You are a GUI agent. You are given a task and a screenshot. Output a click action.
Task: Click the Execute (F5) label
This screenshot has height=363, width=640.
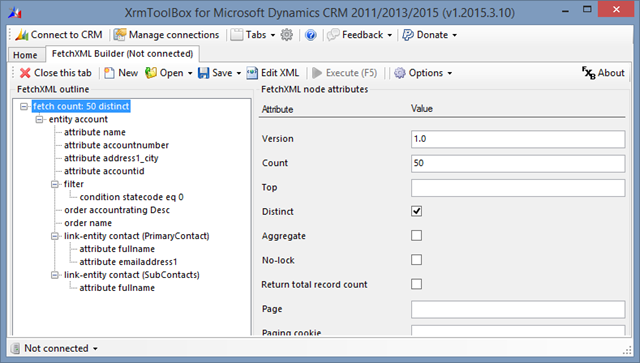coord(351,73)
